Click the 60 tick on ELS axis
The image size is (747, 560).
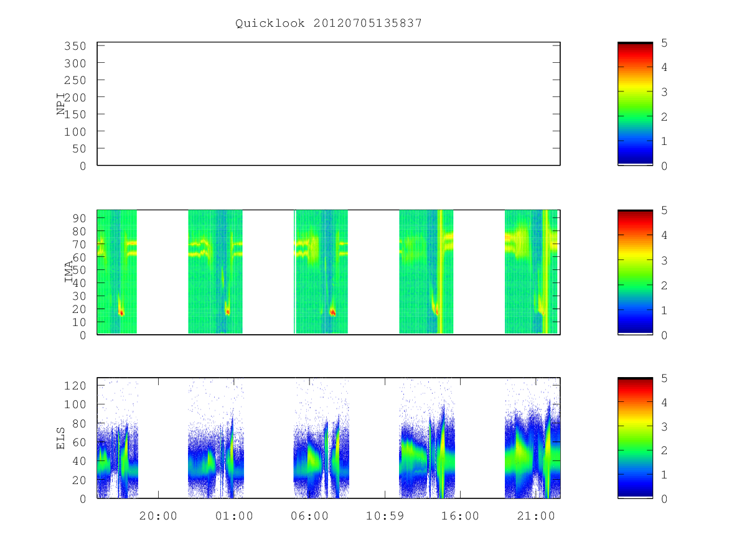(79, 442)
